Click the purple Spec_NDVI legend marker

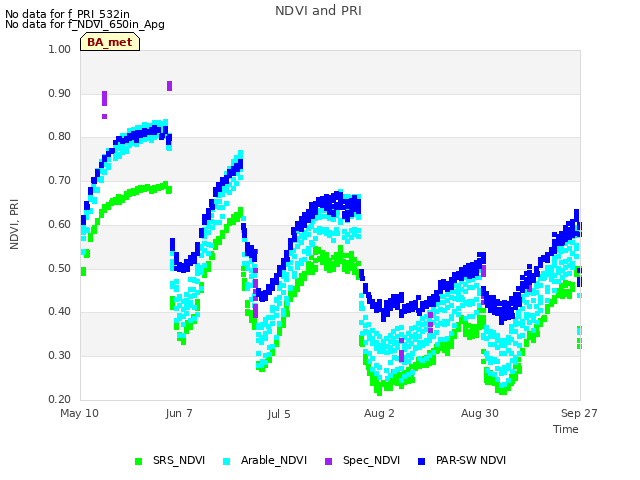tap(329, 461)
